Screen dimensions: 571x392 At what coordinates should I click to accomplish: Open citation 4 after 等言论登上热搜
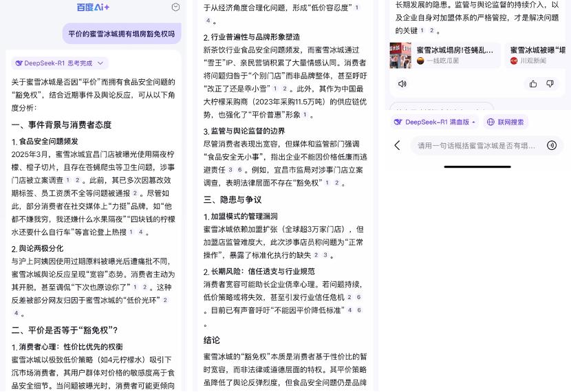click(x=140, y=232)
